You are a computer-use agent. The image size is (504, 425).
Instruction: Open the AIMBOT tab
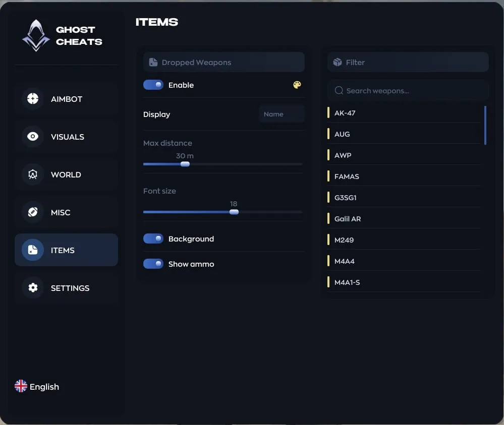pyautogui.click(x=67, y=99)
